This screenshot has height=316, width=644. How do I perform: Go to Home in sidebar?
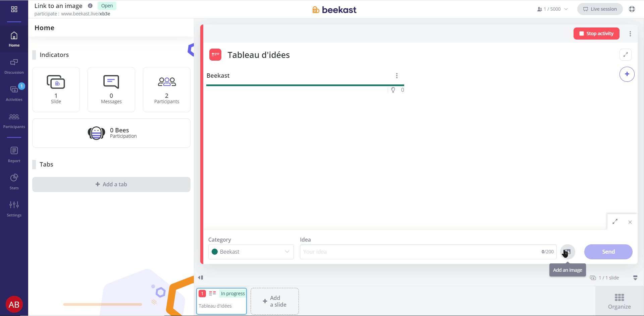14,39
